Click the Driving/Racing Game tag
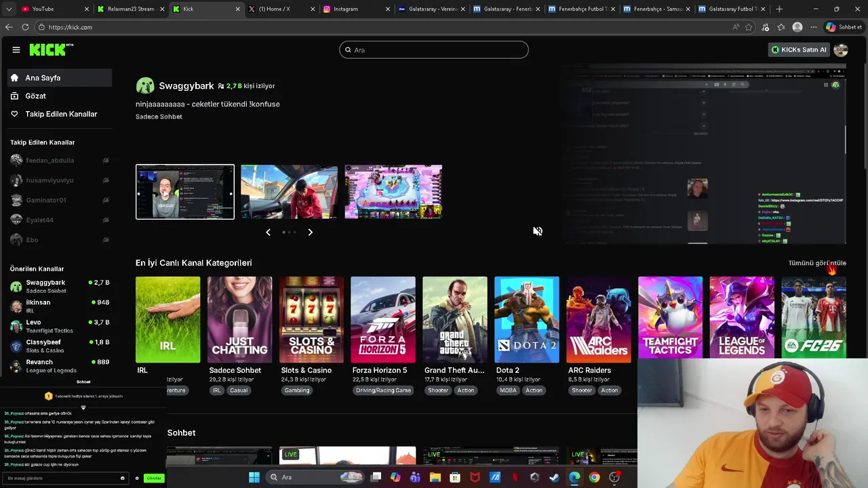Screen dimensions: 868x488 (383, 390)
